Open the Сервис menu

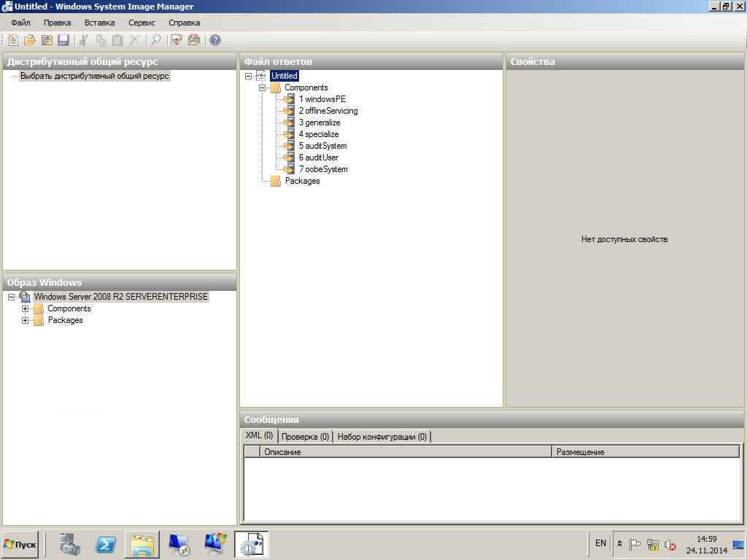tap(142, 23)
